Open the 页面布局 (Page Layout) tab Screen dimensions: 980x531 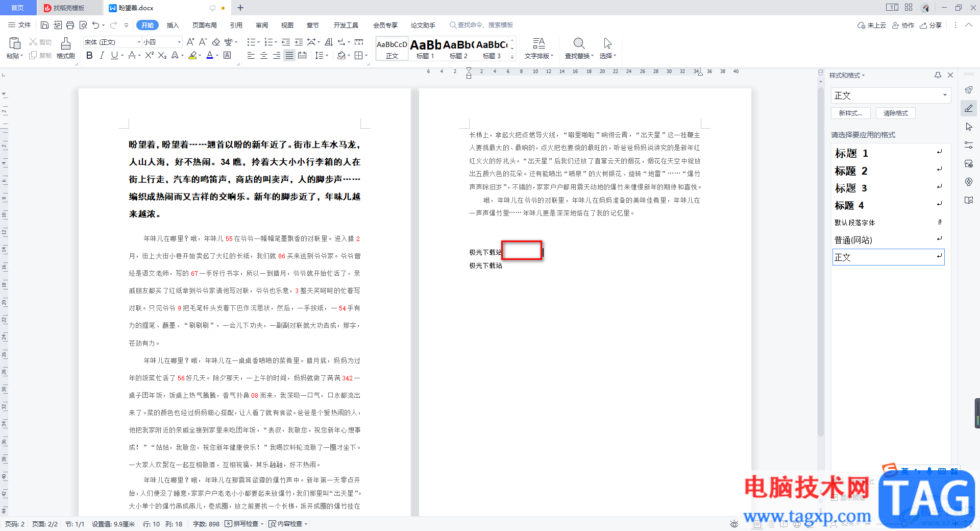coord(204,25)
